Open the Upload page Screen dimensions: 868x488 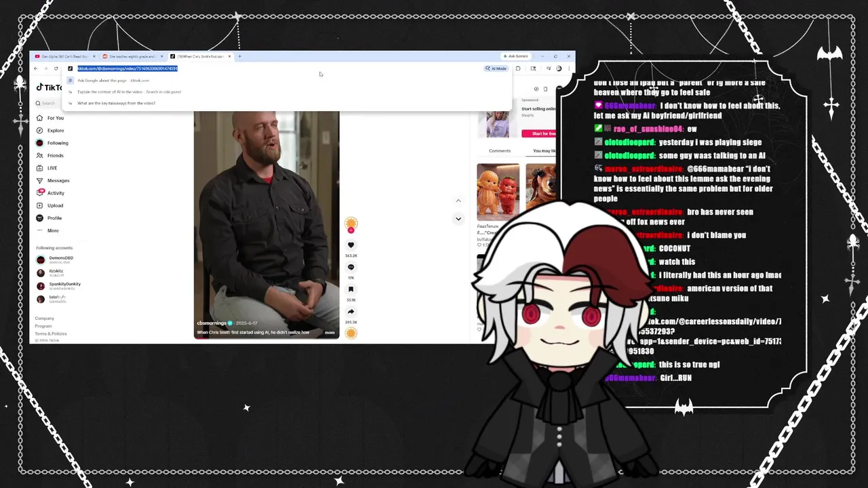[x=50, y=205]
